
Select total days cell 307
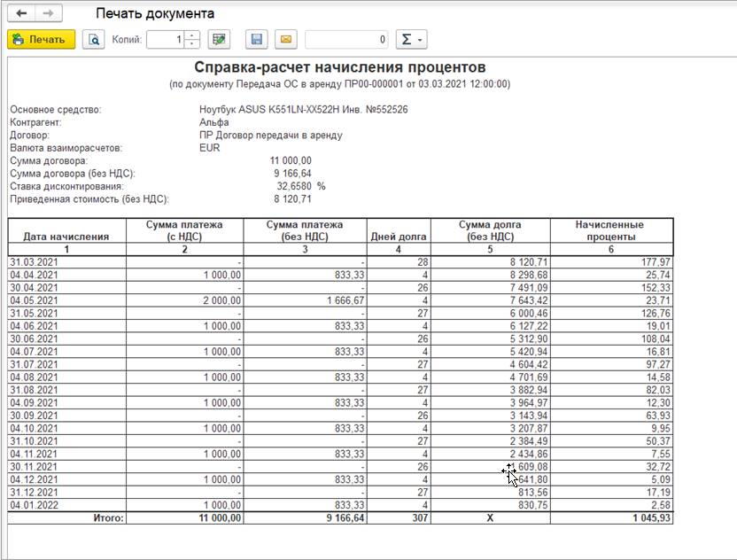398,518
